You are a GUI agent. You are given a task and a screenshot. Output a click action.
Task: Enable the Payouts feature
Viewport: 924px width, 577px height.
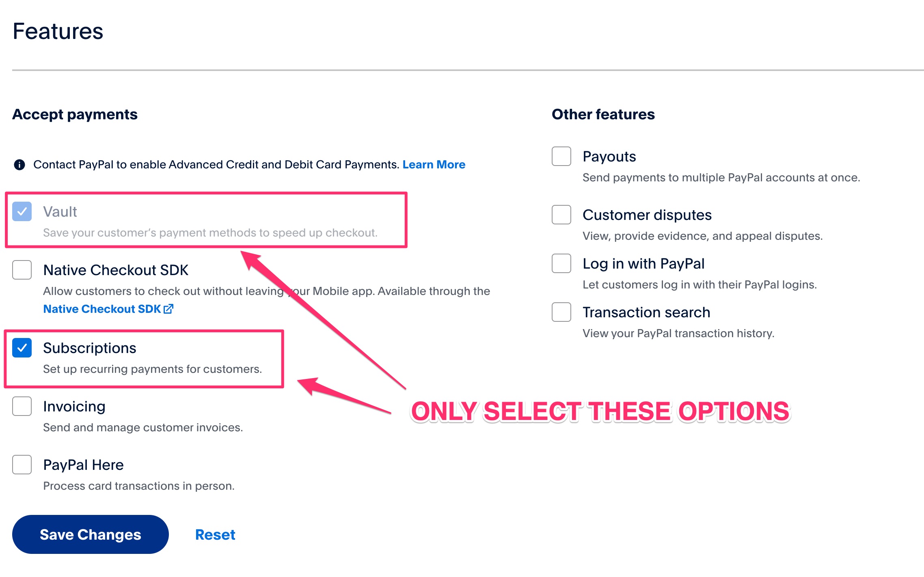point(561,157)
